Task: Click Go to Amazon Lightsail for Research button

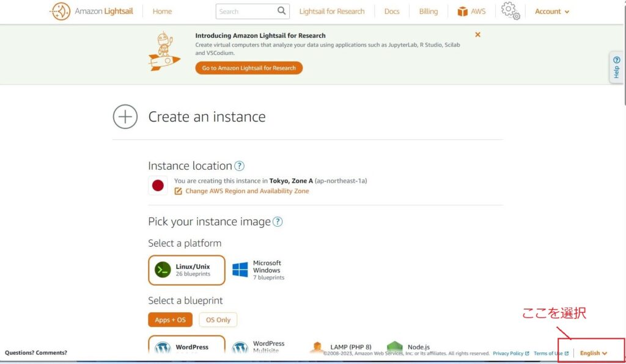Action: click(x=249, y=68)
